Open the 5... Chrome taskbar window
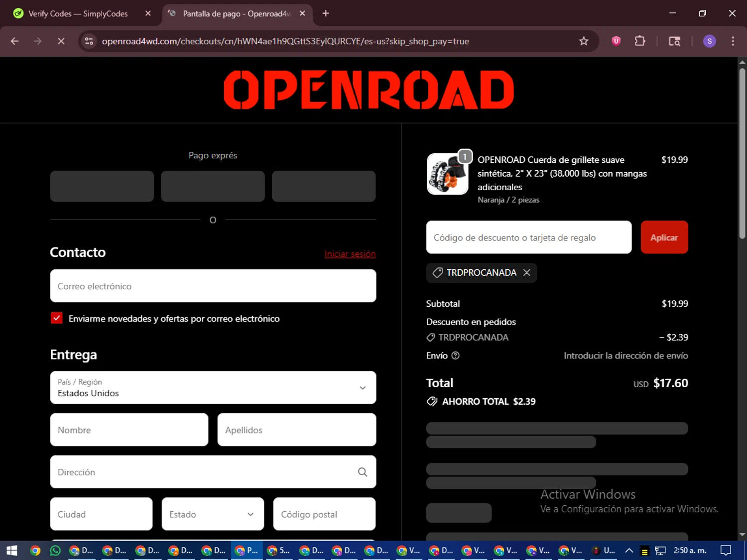The width and height of the screenshot is (747, 560). pos(279,550)
